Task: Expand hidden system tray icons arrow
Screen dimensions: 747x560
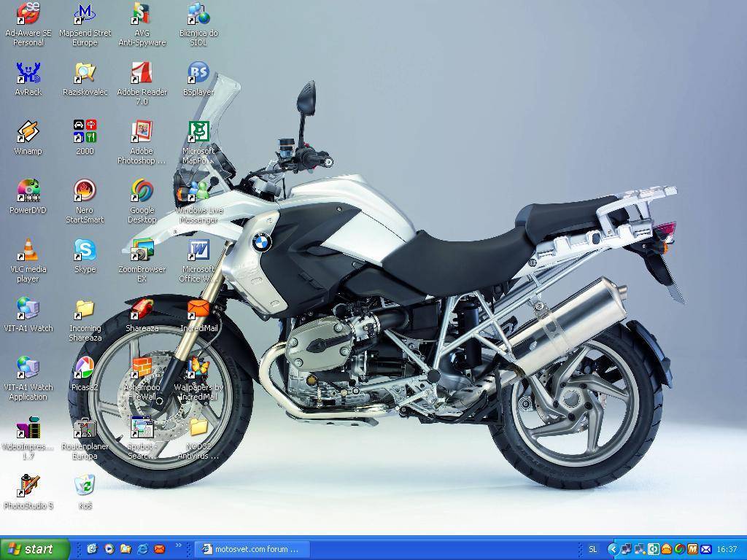Action: (x=613, y=550)
